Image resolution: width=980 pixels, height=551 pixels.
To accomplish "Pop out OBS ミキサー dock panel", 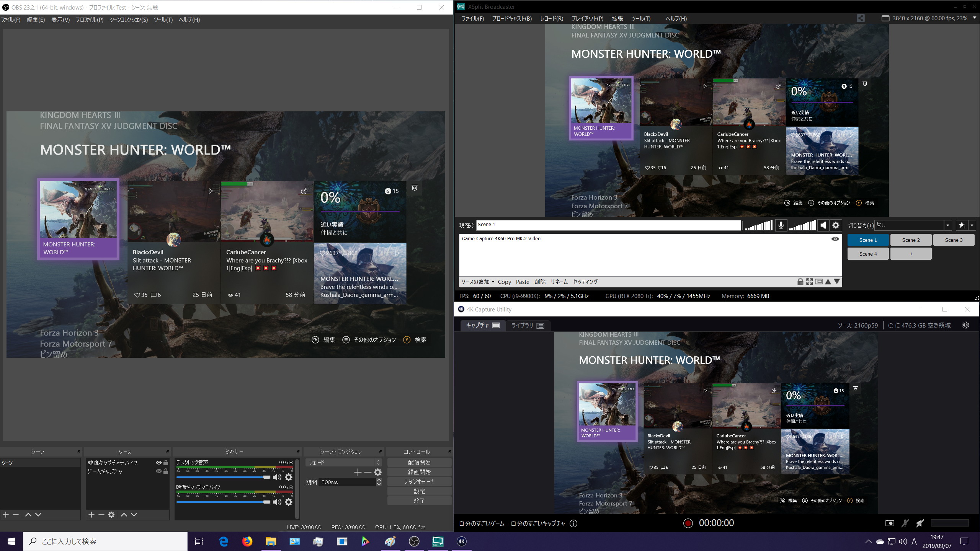I will [298, 452].
